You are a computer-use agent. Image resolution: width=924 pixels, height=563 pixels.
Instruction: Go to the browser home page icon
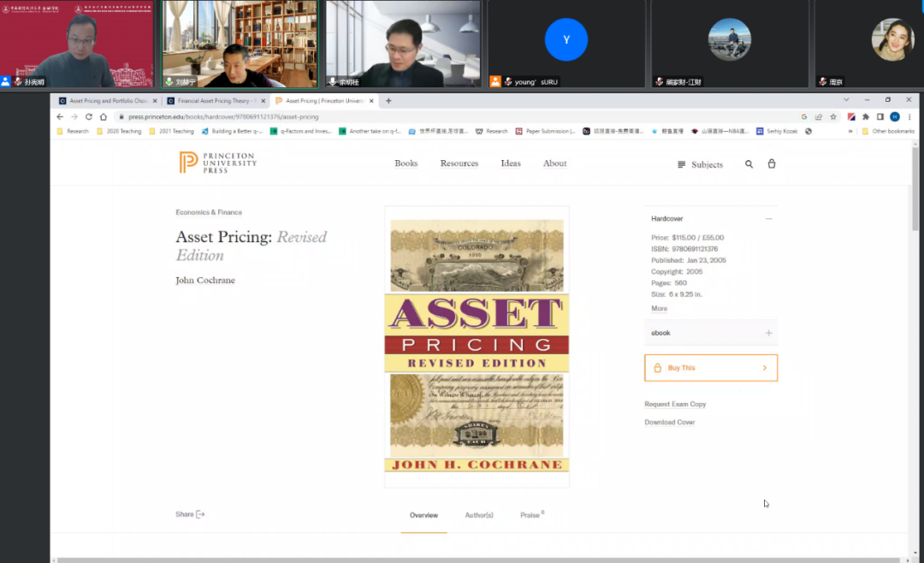click(104, 116)
